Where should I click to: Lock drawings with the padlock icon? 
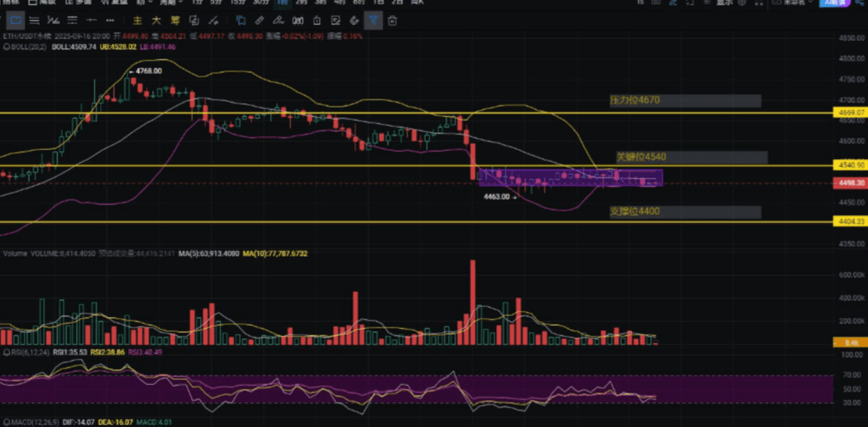point(317,21)
